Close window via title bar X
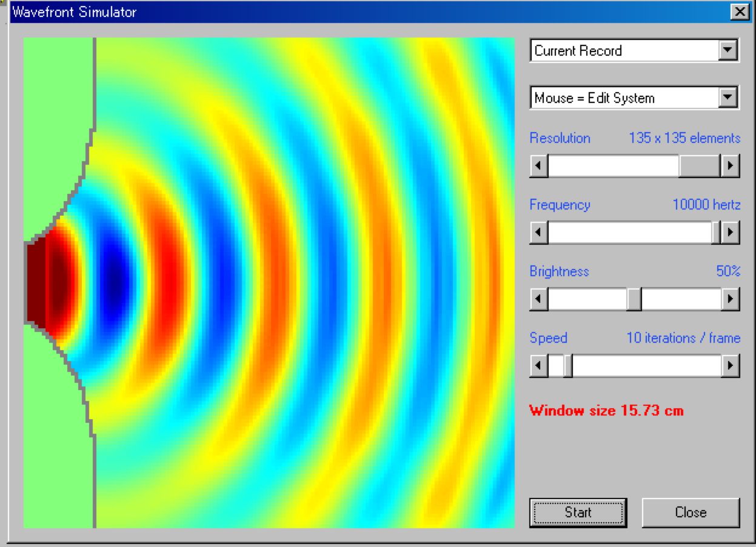The width and height of the screenshot is (756, 547). (x=739, y=12)
